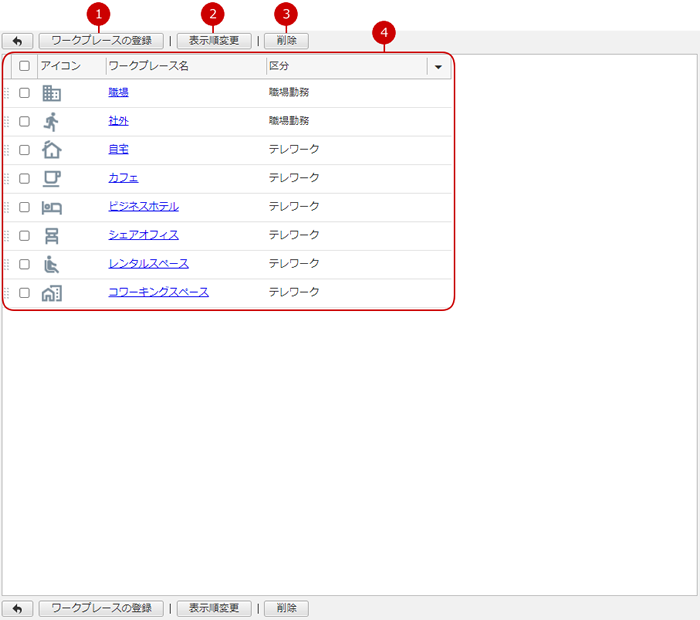
Task: Click the coffee cup icon for カフェ
Action: pyautogui.click(x=52, y=178)
